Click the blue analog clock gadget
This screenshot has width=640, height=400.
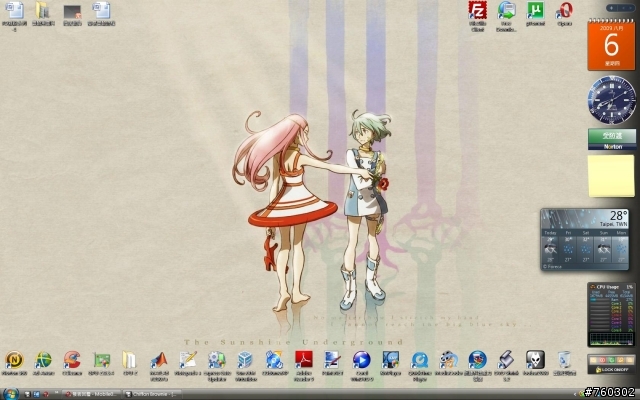pos(611,100)
